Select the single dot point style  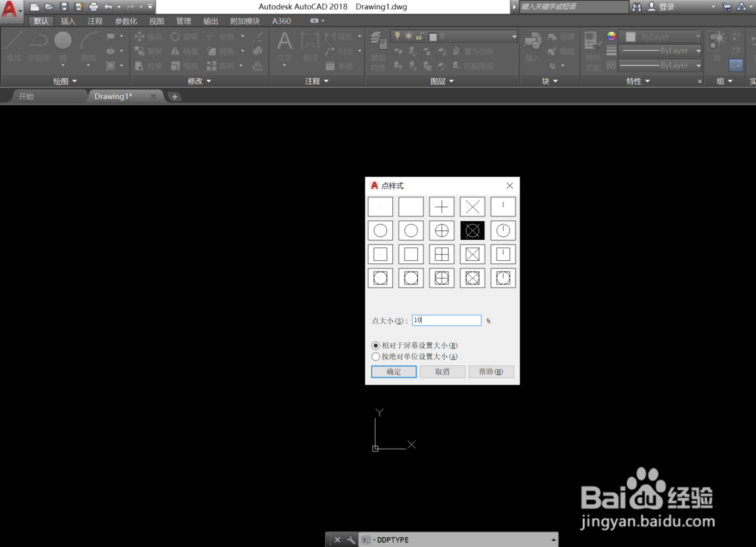(380, 207)
